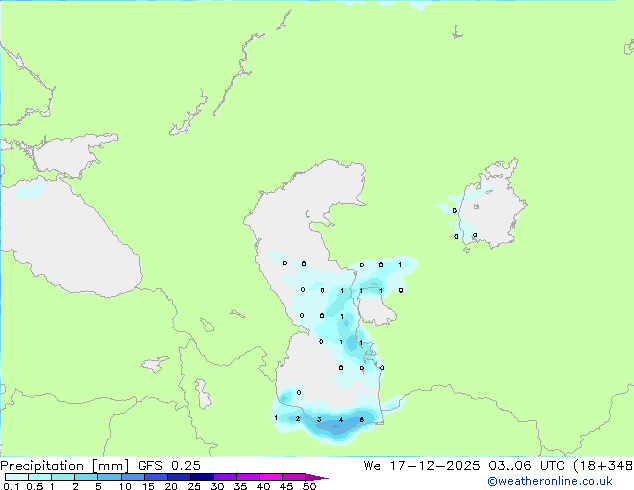
Task: Click the '15' legend scale label
Action: coord(148,486)
